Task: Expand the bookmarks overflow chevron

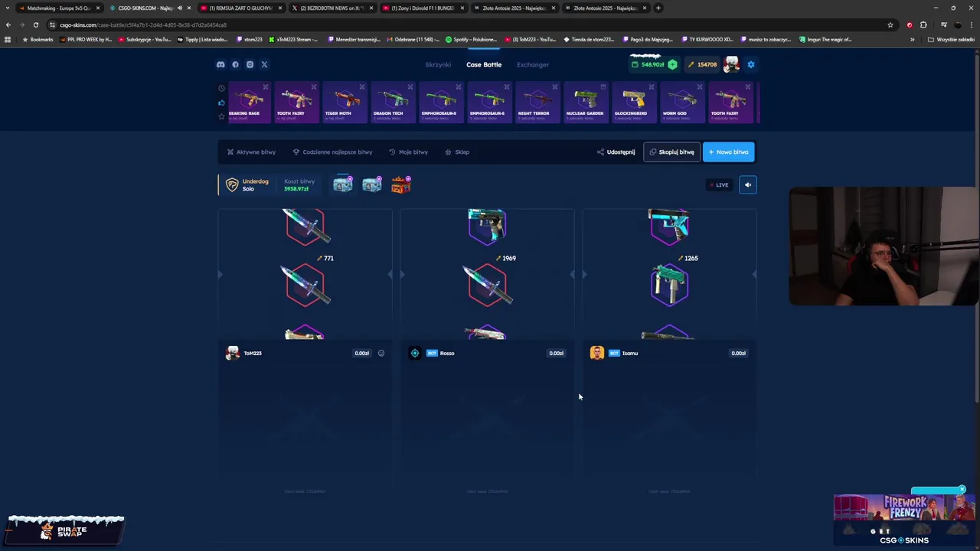Action: 912,39
